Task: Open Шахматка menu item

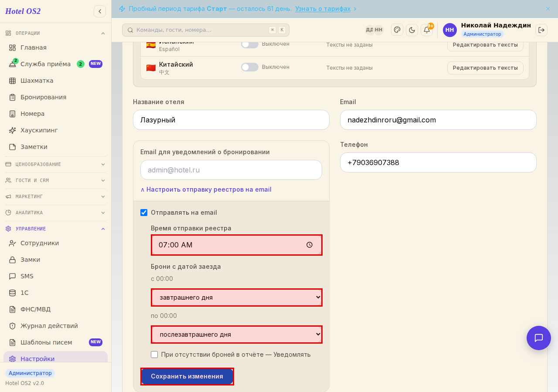Action: [x=55, y=81]
